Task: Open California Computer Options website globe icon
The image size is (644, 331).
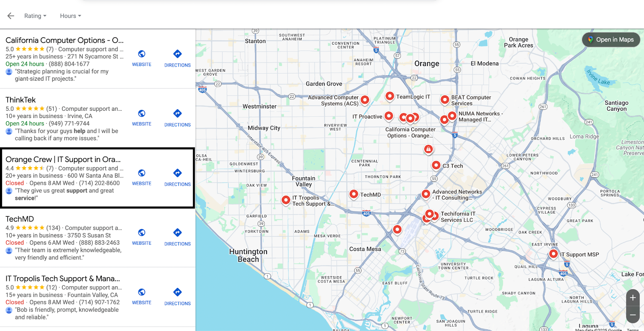Action: coord(142,54)
